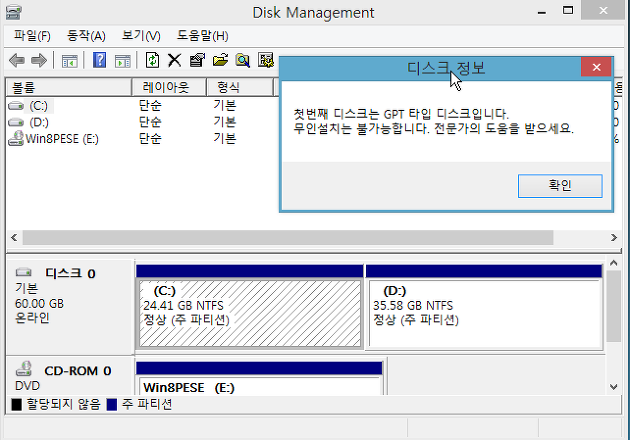Click the GPT disk message text in the dialog
This screenshot has width=630, height=440.
click(x=434, y=121)
